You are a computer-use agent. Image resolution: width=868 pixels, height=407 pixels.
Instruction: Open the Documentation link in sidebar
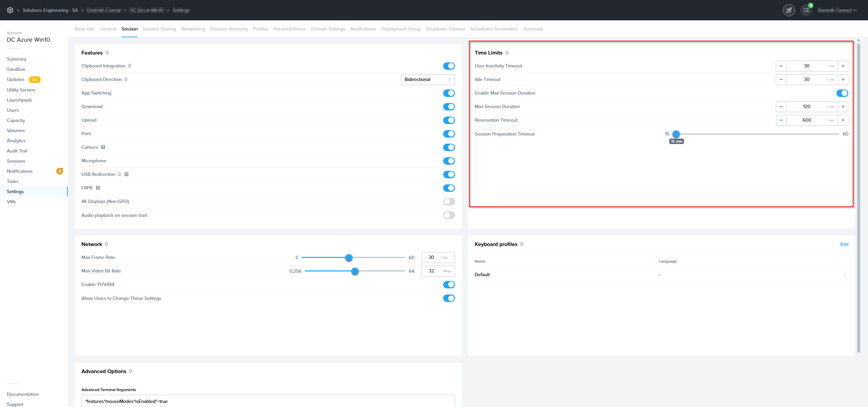point(23,394)
